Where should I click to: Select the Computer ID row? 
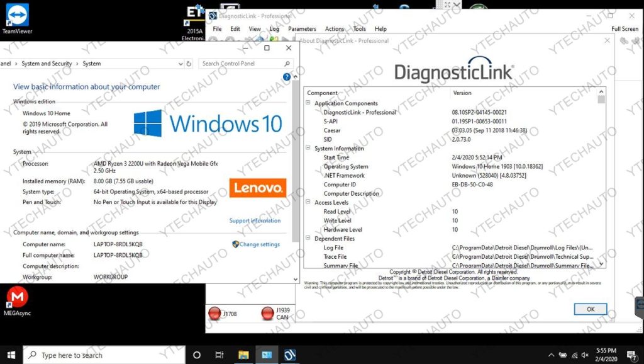(x=451, y=185)
